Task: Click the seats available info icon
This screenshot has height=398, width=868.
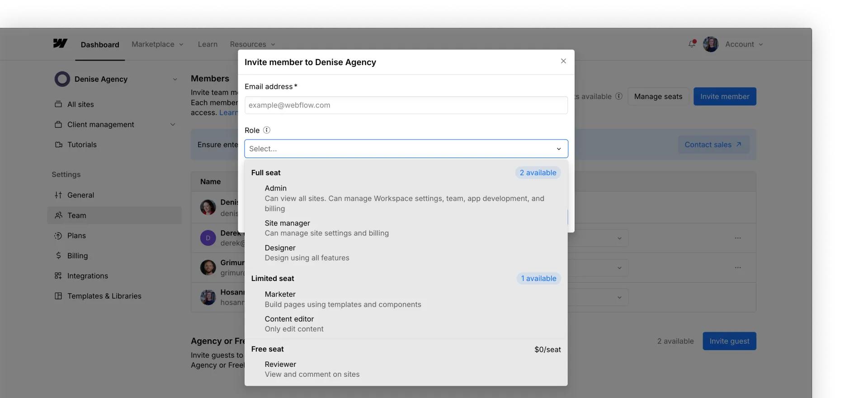Action: (x=619, y=96)
